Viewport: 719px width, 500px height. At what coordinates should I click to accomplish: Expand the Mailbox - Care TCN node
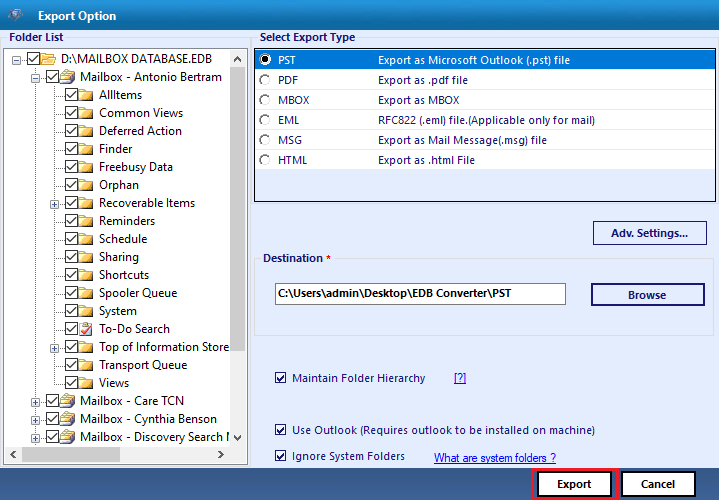(x=36, y=401)
